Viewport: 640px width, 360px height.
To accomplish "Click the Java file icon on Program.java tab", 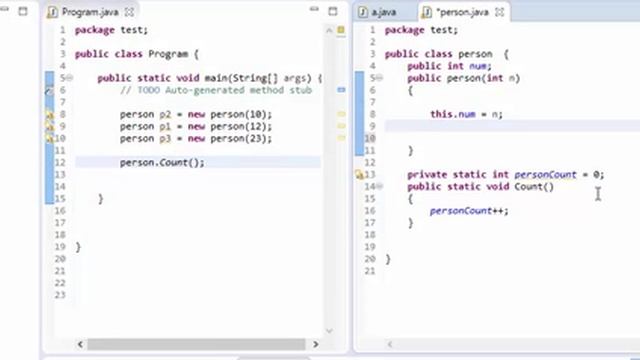I will click(x=52, y=12).
